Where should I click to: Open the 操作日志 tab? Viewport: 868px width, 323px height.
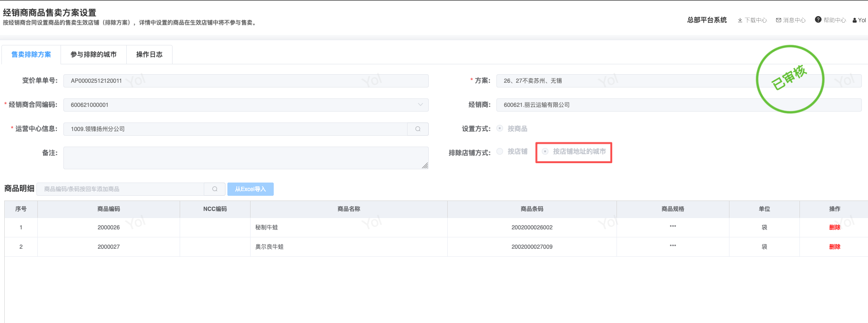(149, 54)
